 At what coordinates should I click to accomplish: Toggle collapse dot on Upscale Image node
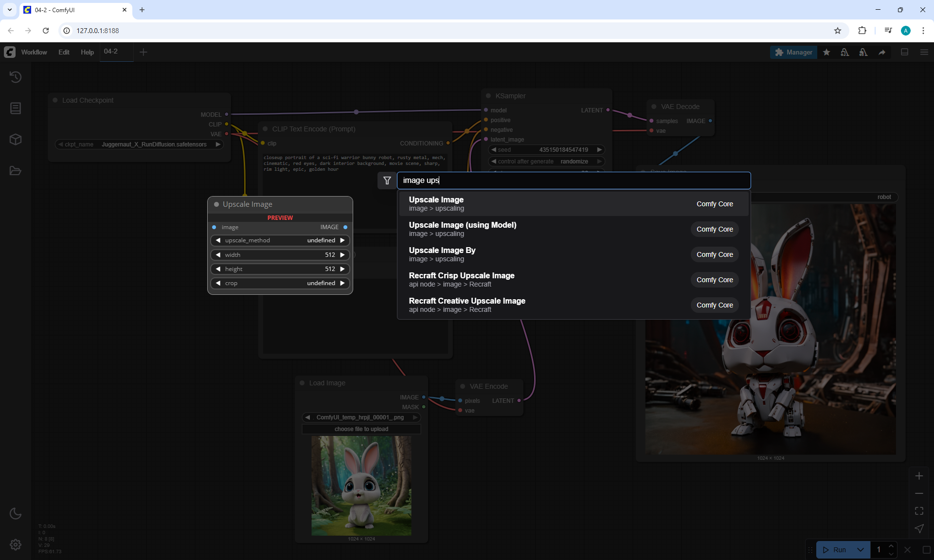[216, 204]
